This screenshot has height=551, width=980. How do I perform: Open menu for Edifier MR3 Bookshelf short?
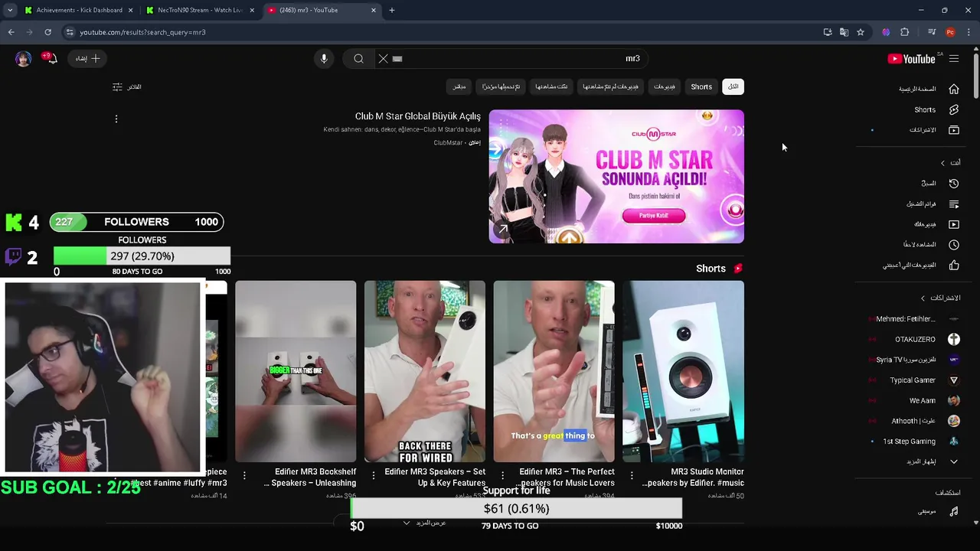(x=244, y=476)
